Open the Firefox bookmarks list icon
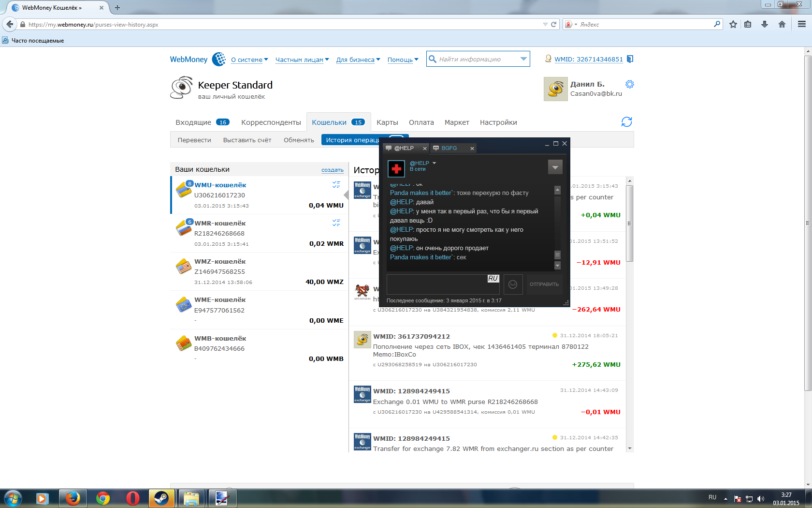The height and width of the screenshot is (508, 812). pyautogui.click(x=748, y=24)
